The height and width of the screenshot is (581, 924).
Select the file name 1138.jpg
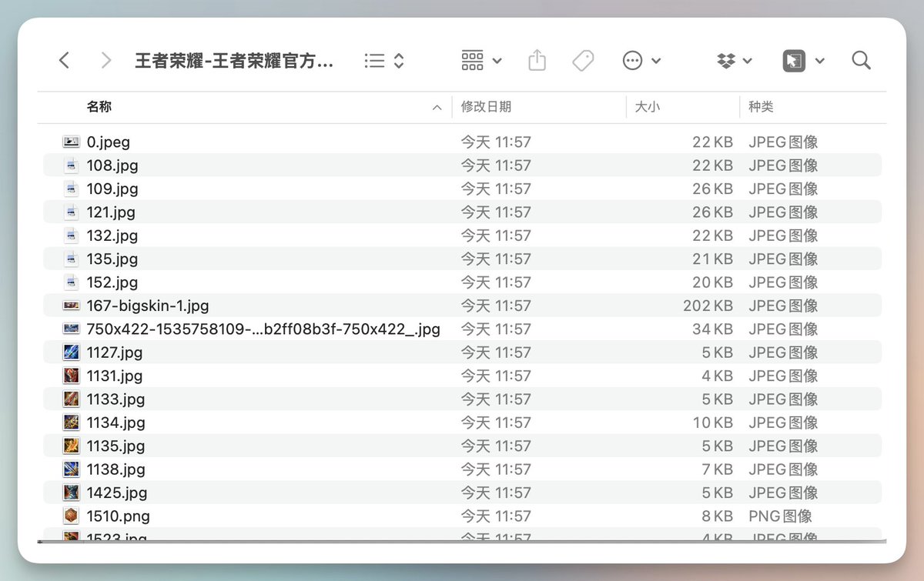click(x=115, y=469)
